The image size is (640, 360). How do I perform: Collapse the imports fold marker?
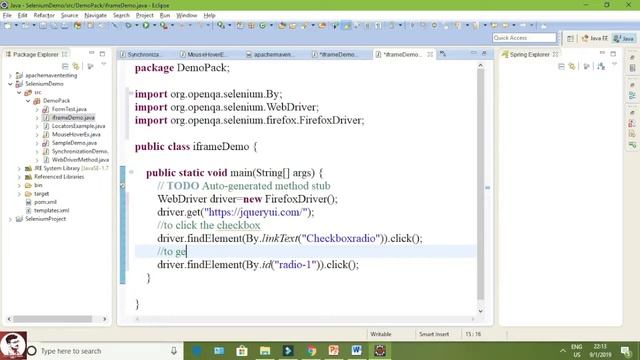point(131,93)
